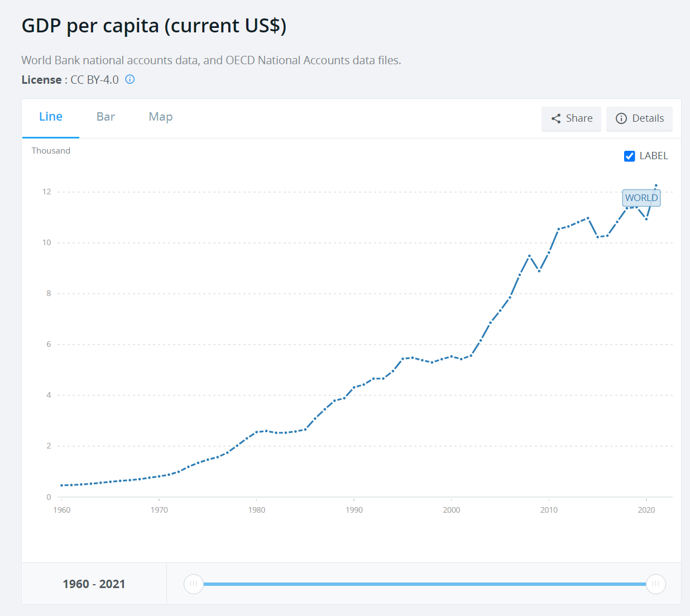Image resolution: width=690 pixels, height=616 pixels.
Task: Click the 2008 peak data point on the chart
Action: (529, 256)
